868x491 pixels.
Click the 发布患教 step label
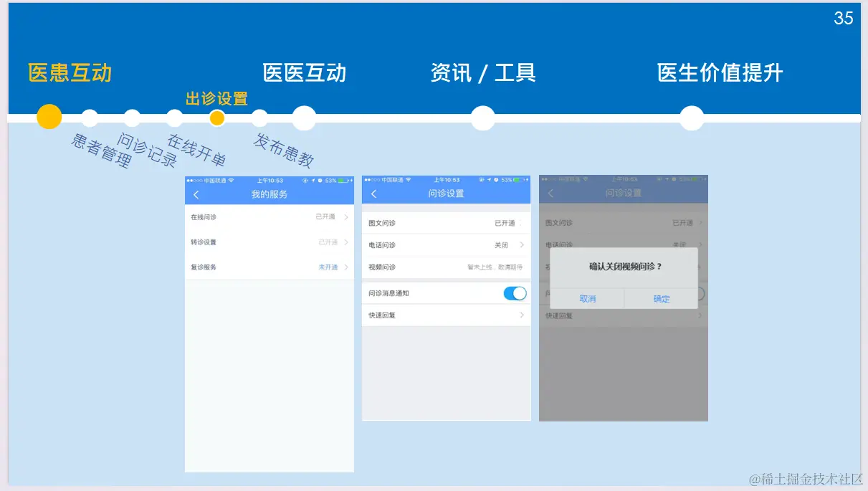point(284,151)
